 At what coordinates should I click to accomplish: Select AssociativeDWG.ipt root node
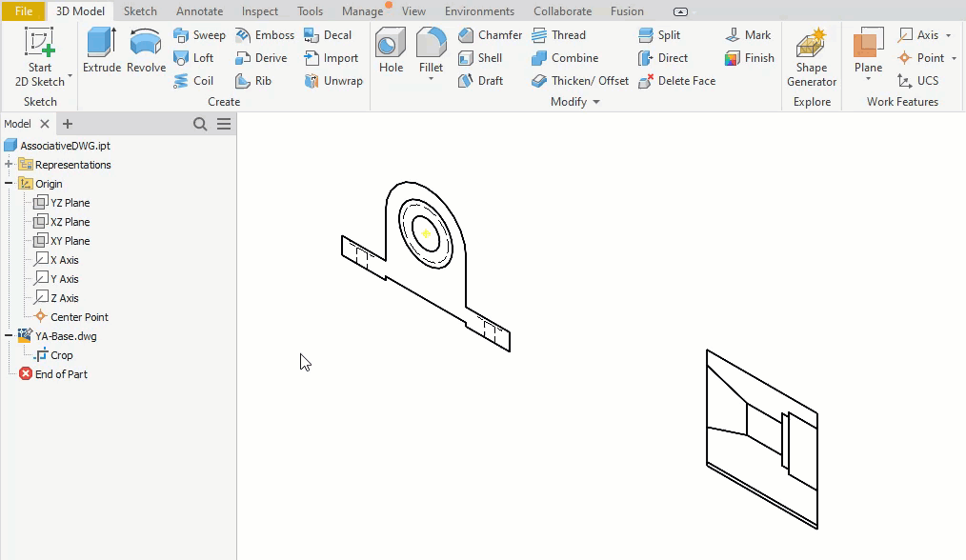[x=57, y=146]
